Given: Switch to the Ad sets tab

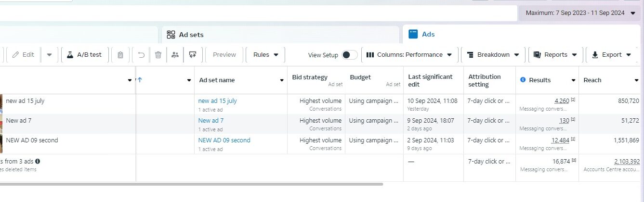Looking at the screenshot, I should pyautogui.click(x=191, y=35).
